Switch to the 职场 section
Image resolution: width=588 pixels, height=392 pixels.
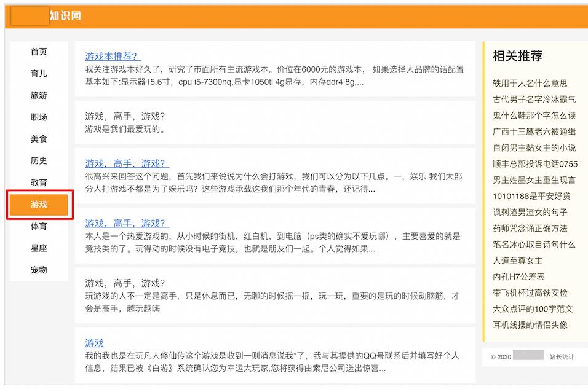(x=40, y=117)
